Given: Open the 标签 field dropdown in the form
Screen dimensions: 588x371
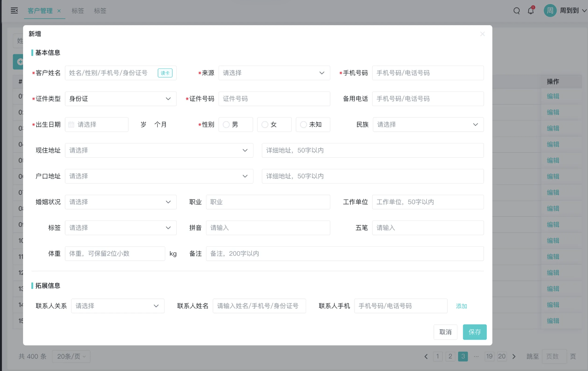Looking at the screenshot, I should 121,228.
